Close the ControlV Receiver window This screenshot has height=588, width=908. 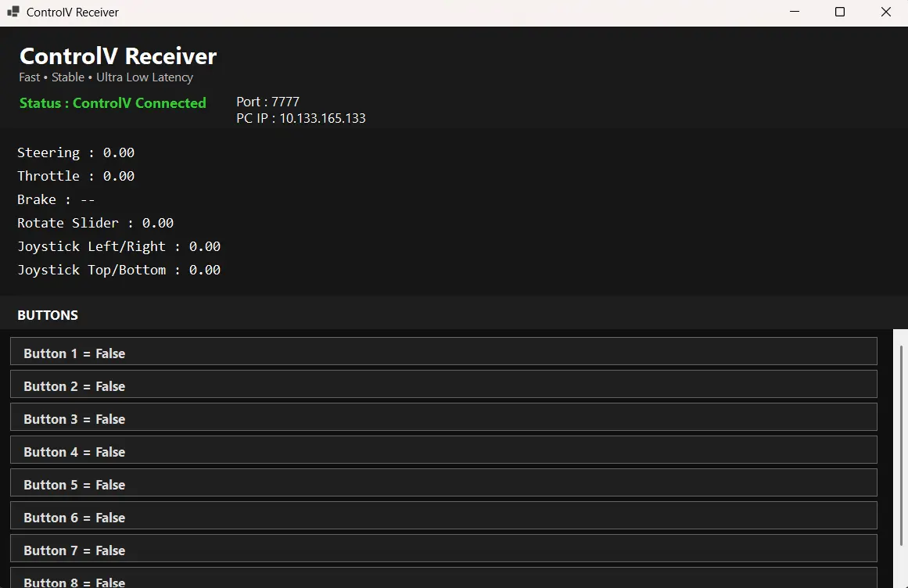click(x=885, y=12)
